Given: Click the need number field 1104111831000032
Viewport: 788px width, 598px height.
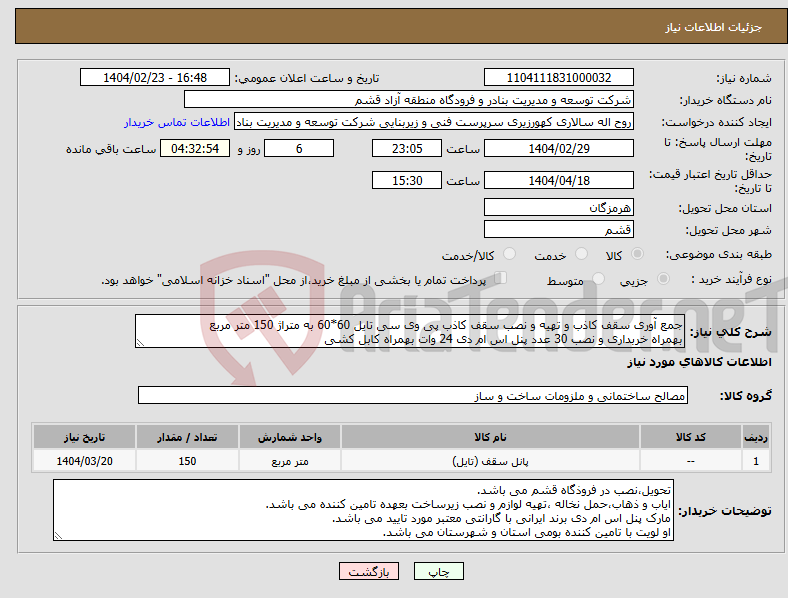Looking at the screenshot, I should (x=558, y=78).
